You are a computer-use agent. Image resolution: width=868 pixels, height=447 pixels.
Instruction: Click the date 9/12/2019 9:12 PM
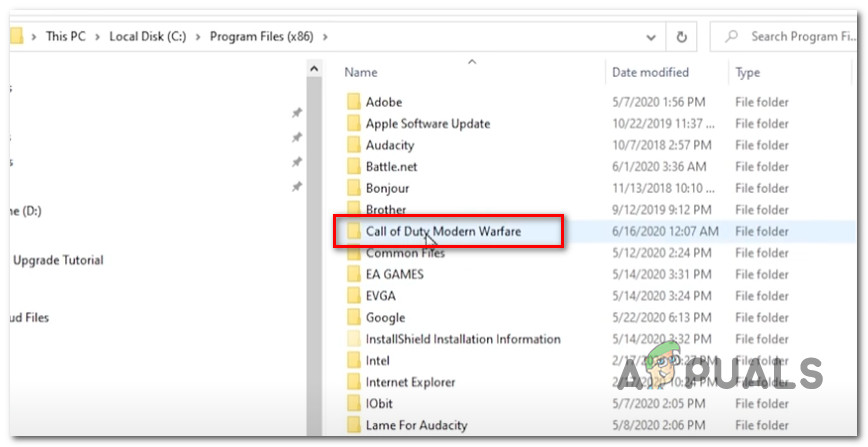click(x=662, y=210)
